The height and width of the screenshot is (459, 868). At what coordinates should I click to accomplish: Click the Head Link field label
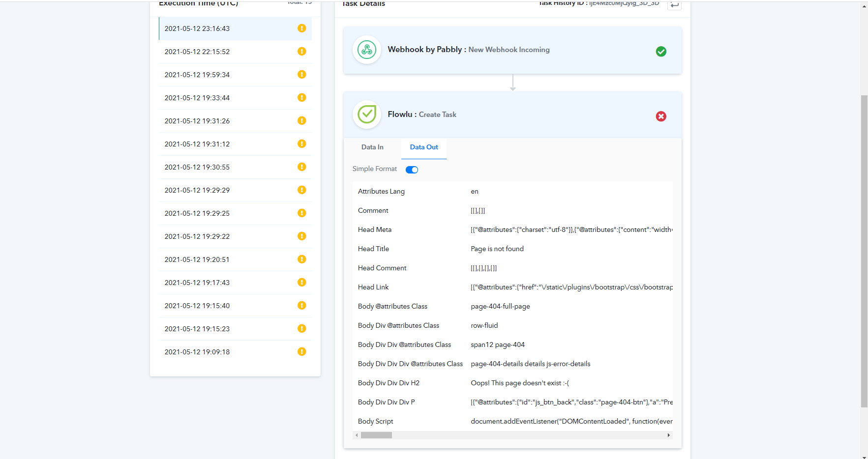pos(373,287)
